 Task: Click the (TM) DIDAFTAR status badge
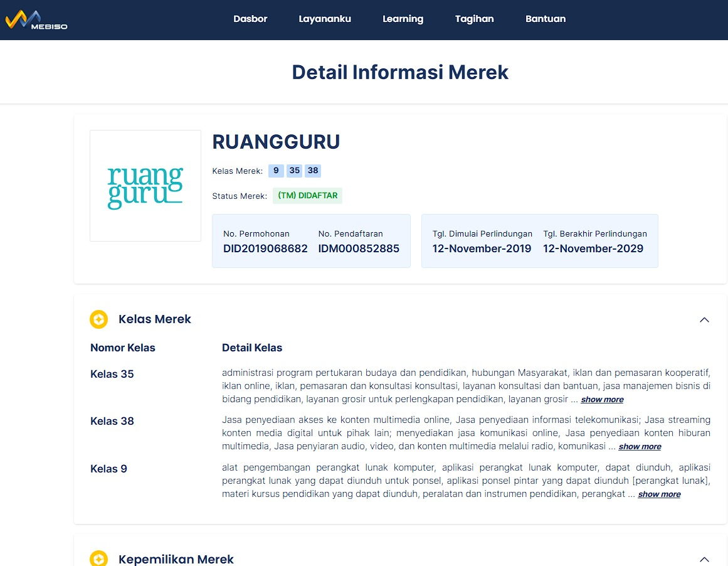click(307, 196)
